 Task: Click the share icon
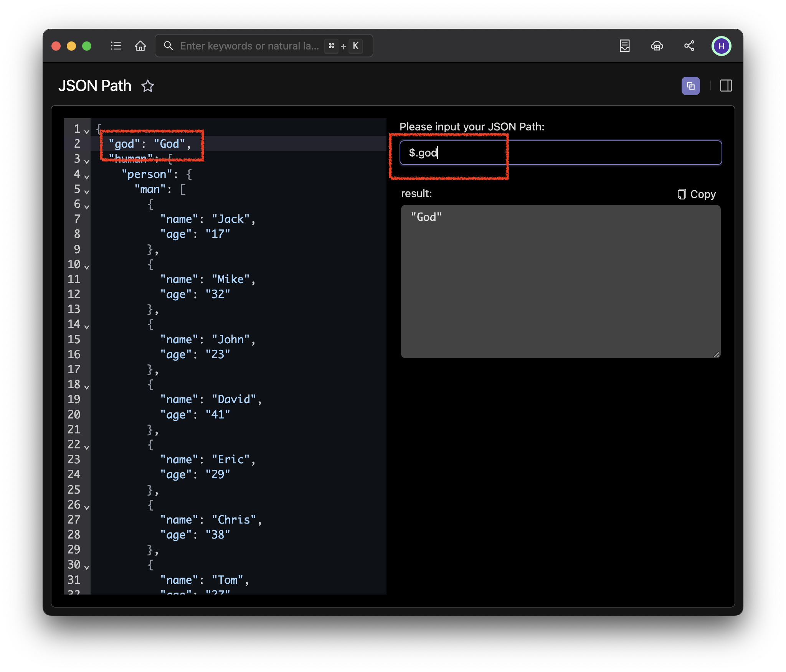click(x=689, y=46)
